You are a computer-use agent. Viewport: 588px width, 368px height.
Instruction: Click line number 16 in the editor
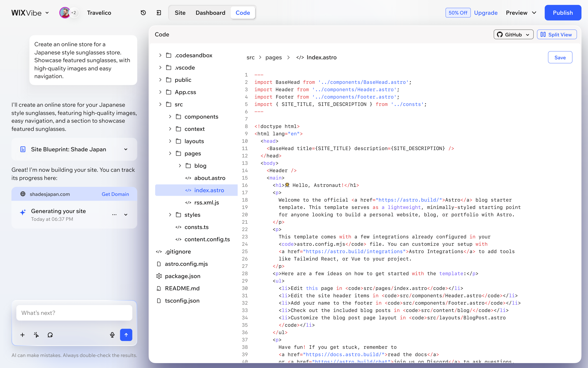245,185
